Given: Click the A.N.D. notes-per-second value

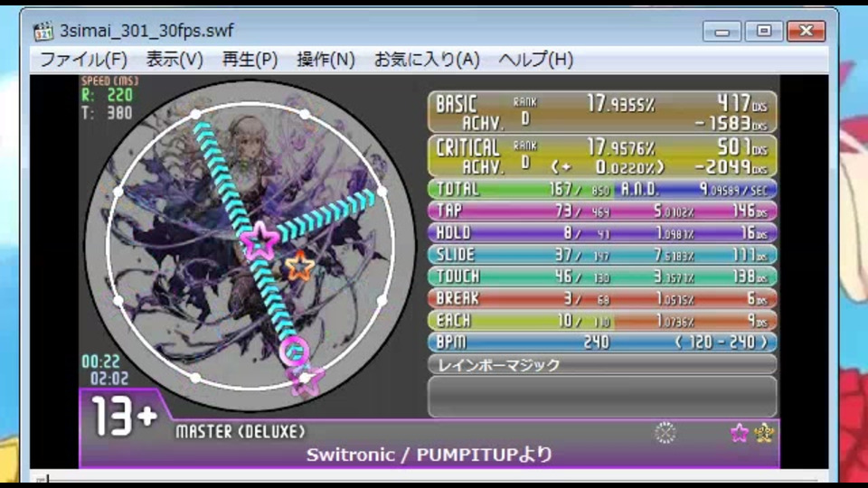Looking at the screenshot, I should pyautogui.click(x=733, y=190).
